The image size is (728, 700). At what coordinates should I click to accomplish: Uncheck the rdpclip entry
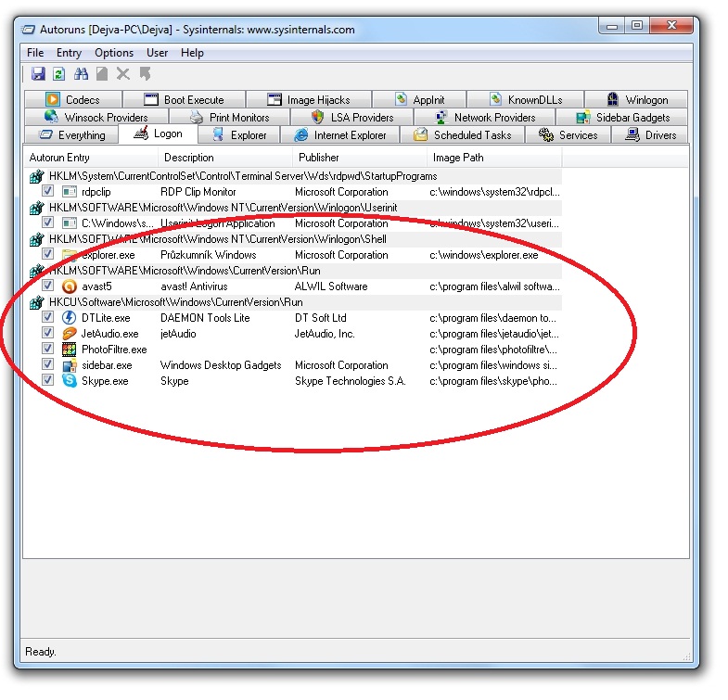pyautogui.click(x=47, y=191)
